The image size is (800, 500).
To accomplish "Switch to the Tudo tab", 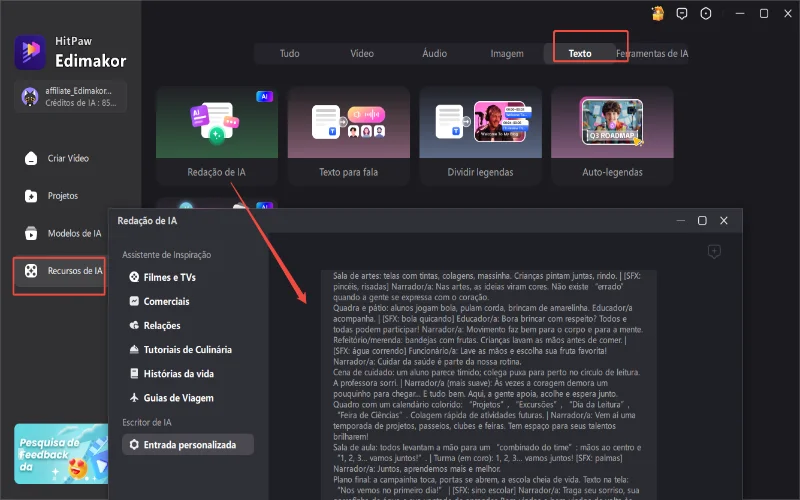I will click(x=289, y=53).
